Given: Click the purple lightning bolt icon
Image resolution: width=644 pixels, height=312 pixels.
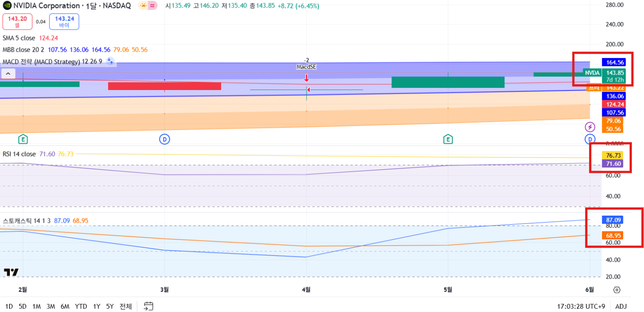Looking at the screenshot, I should [x=590, y=127].
